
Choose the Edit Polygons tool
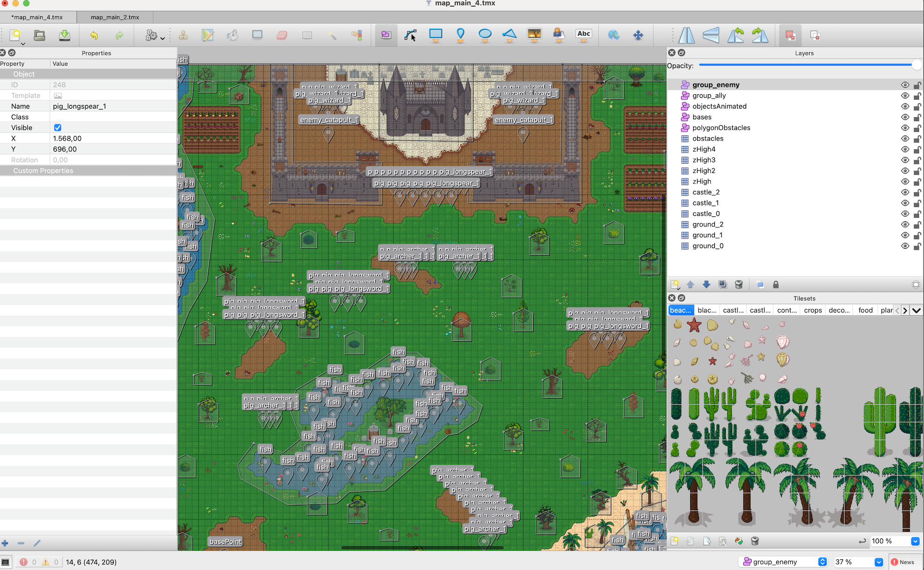click(x=410, y=35)
